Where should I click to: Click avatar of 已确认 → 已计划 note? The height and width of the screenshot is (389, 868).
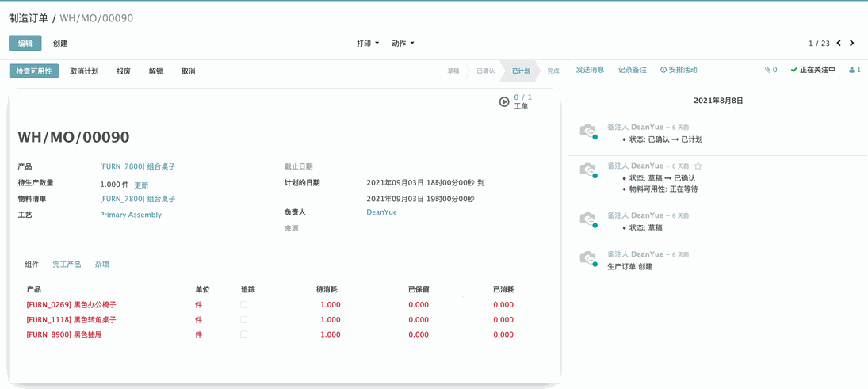588,132
